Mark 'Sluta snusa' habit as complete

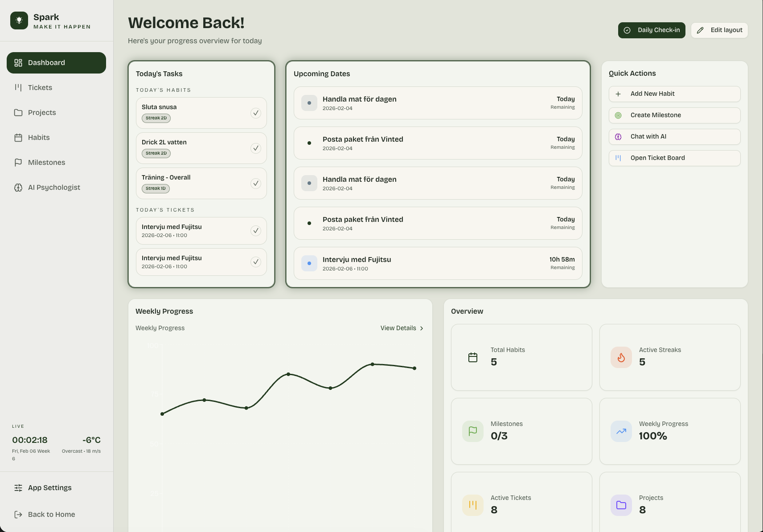(x=256, y=113)
